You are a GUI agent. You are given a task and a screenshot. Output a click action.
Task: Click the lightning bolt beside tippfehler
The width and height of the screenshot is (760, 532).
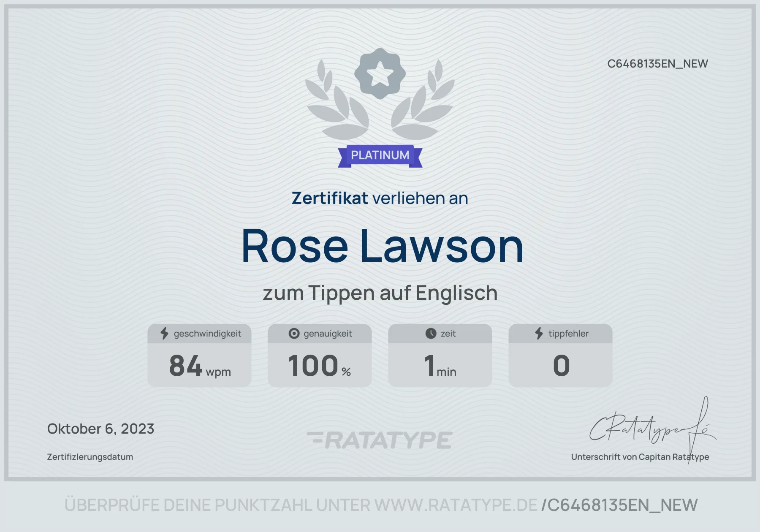coord(539,334)
